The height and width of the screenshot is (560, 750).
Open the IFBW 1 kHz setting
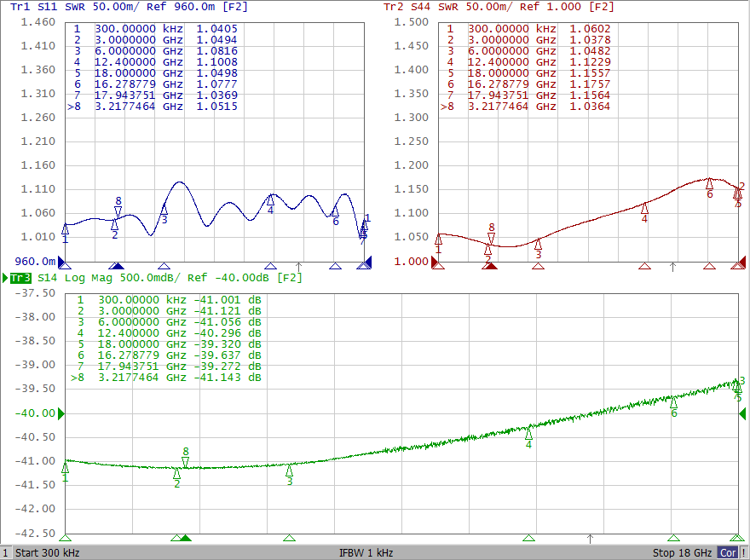tap(366, 552)
